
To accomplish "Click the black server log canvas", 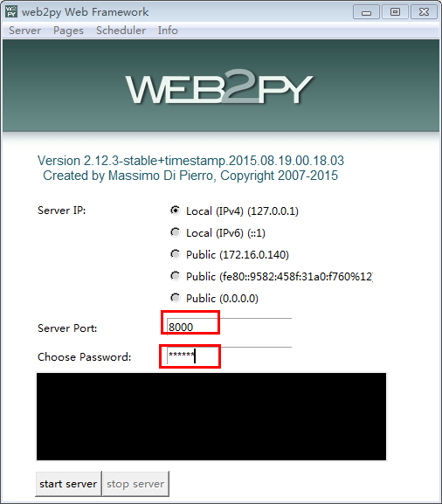I will coord(211,417).
